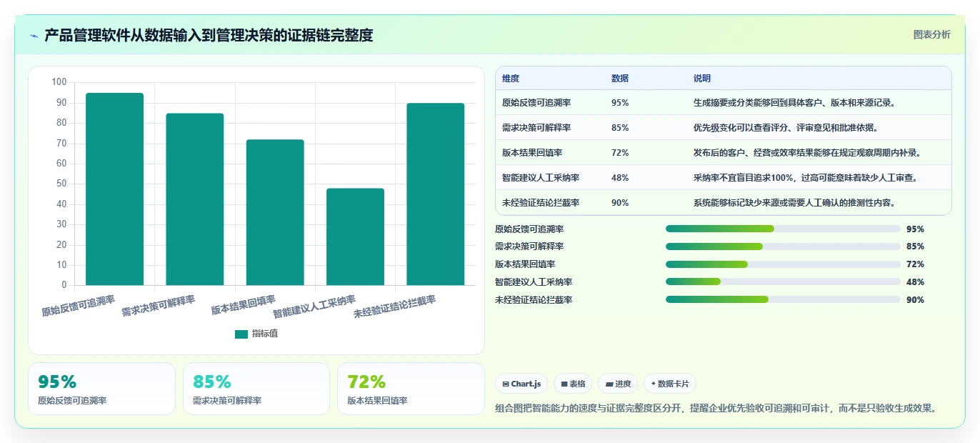Click the 48% value in table
Viewport: 980px width, 443px height.
pyautogui.click(x=620, y=178)
